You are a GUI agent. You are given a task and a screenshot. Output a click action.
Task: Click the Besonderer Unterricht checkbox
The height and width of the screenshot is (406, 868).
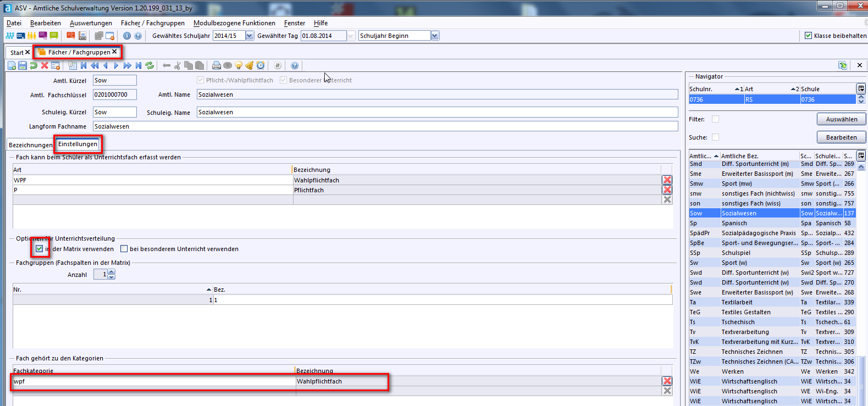tap(284, 80)
